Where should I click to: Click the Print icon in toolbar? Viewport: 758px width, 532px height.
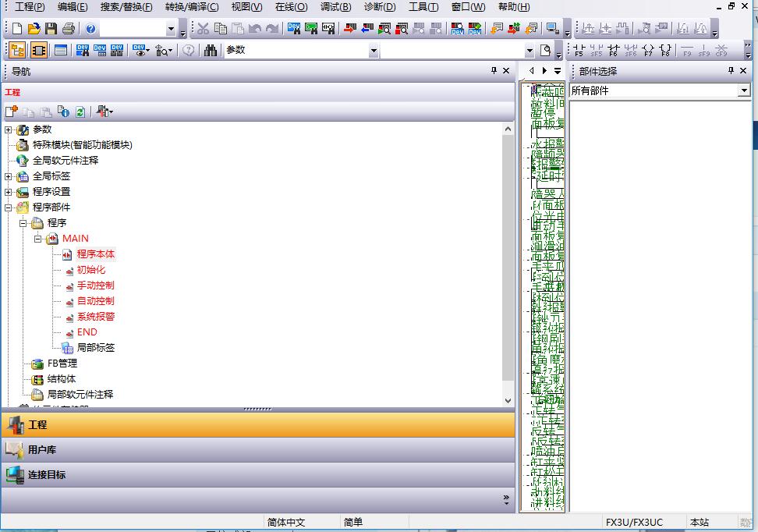tap(68, 29)
